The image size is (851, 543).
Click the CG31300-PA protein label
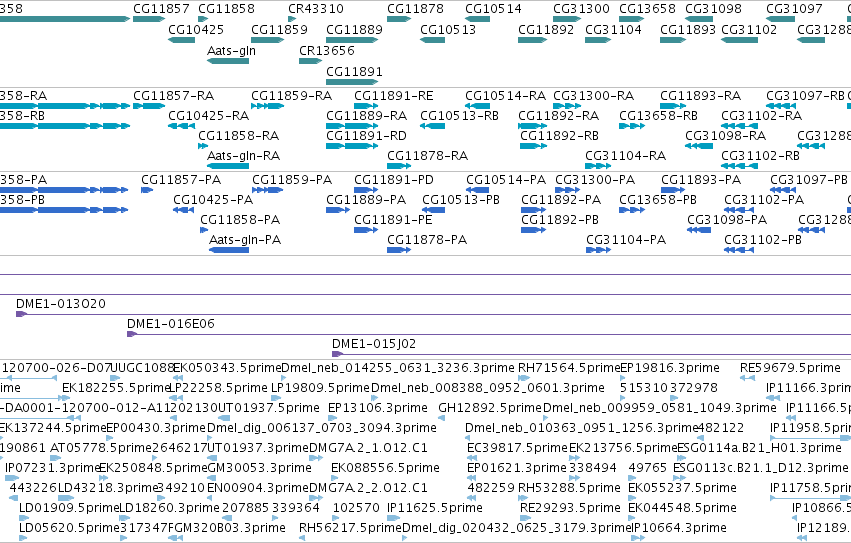595,180
